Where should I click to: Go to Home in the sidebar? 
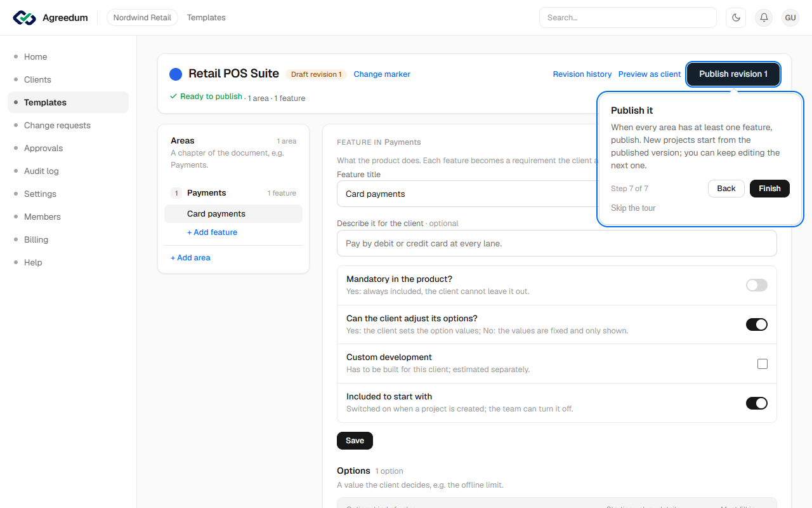coord(69,57)
